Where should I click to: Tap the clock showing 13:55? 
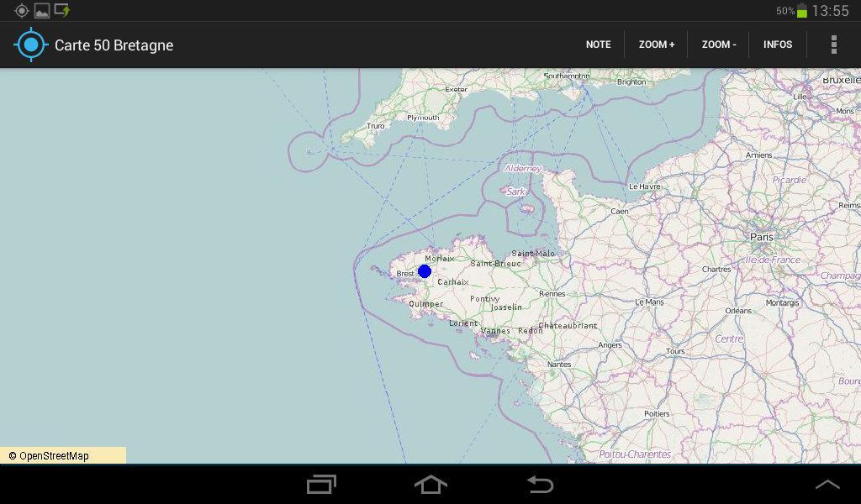click(833, 11)
